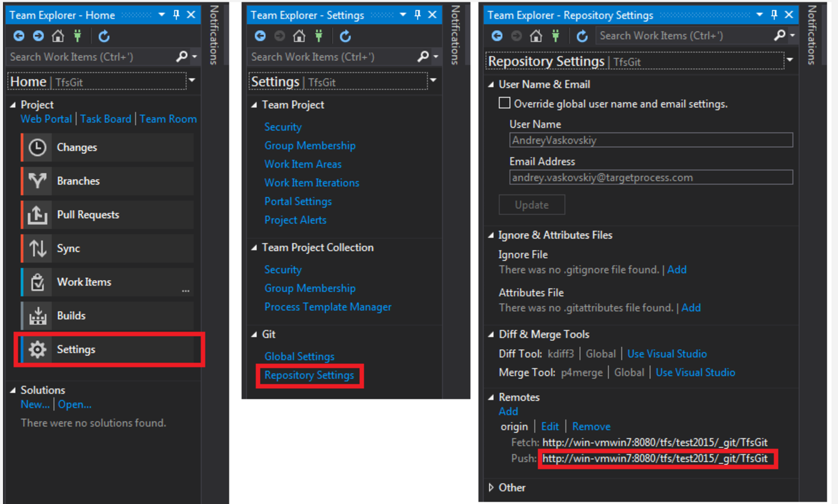This screenshot has width=838, height=504.
Task: Click the Sync icon
Action: pos(37,248)
